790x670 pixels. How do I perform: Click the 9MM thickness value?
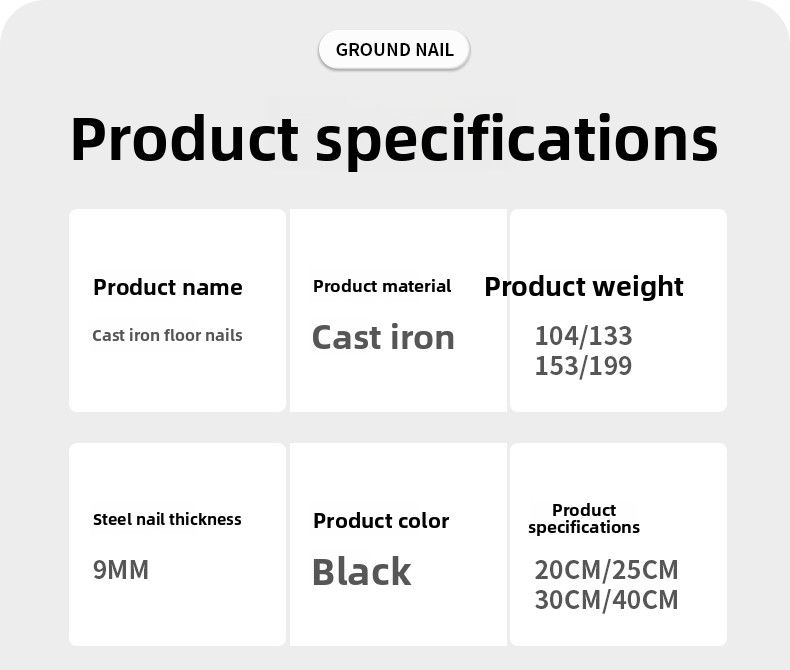pos(121,570)
